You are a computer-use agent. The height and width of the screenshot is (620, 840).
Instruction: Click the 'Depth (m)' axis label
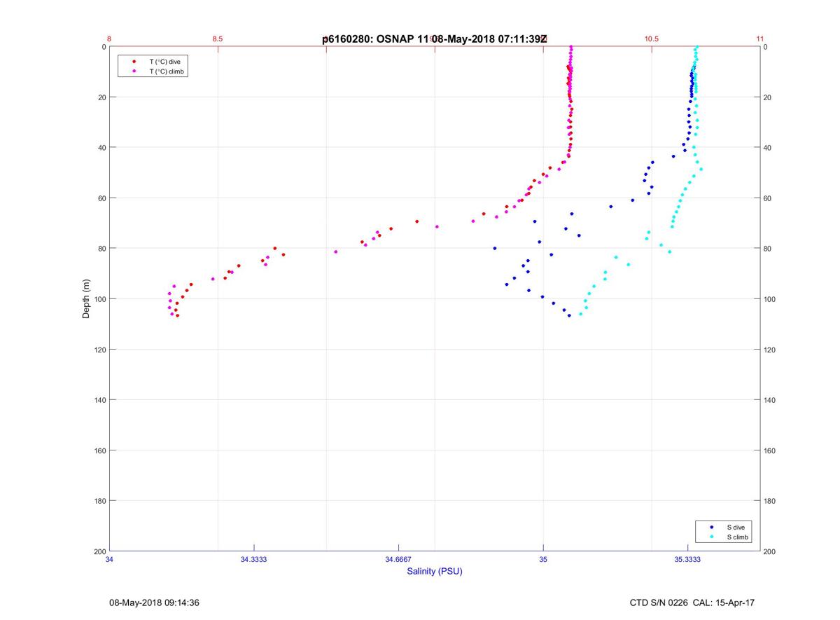(87, 299)
